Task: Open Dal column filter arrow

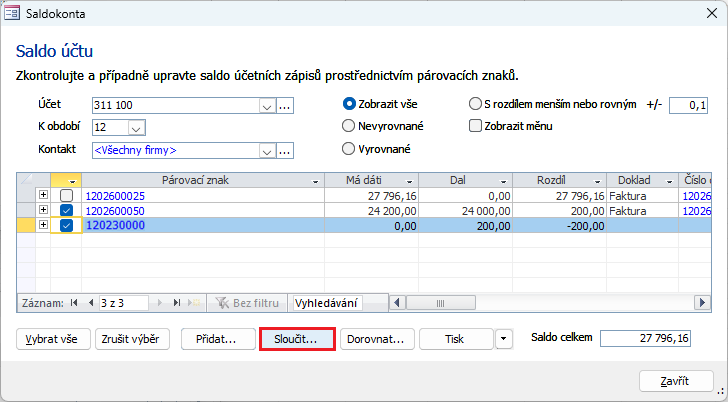Action: (x=503, y=181)
